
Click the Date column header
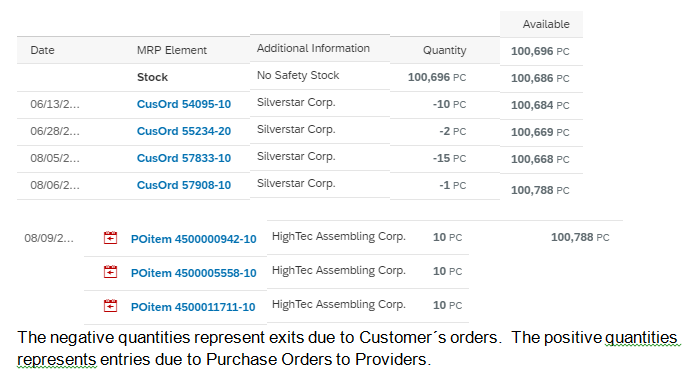click(x=42, y=50)
